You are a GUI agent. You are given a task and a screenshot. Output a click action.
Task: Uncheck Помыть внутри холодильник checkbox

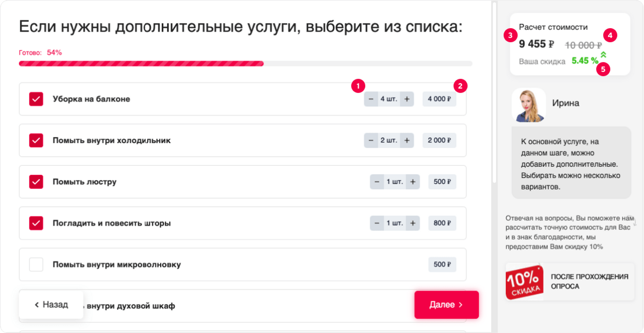[36, 141]
